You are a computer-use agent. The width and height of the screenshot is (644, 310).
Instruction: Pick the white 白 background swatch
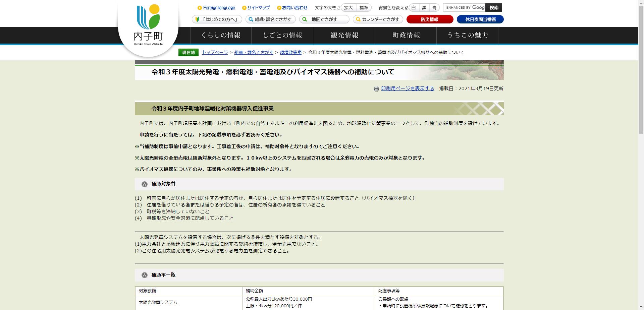pyautogui.click(x=414, y=7)
